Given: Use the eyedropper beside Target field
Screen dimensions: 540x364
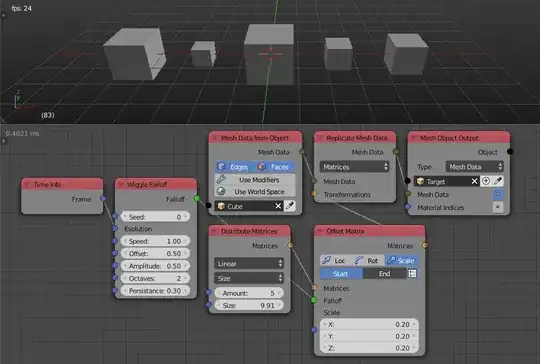Looking at the screenshot, I should click(498, 181).
